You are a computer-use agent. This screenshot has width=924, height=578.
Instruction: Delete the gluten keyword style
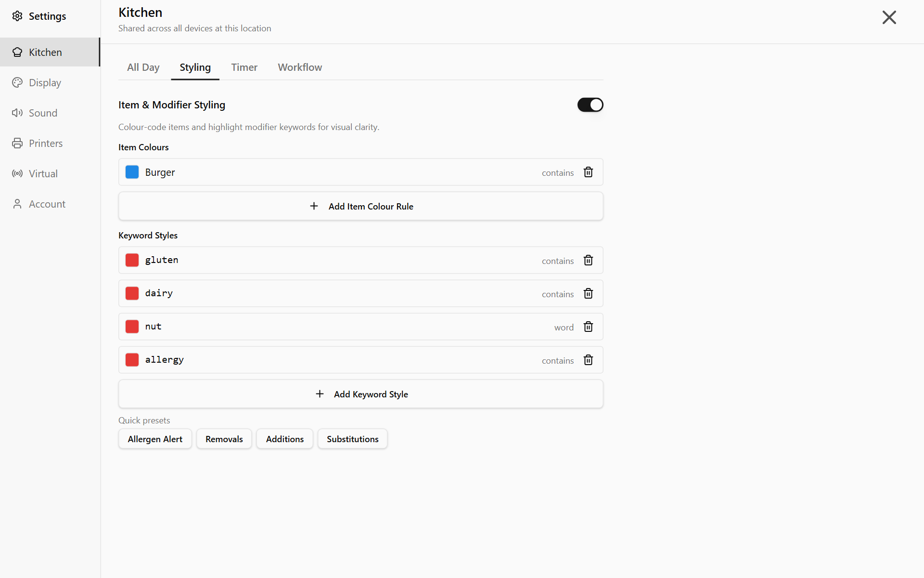(x=588, y=260)
